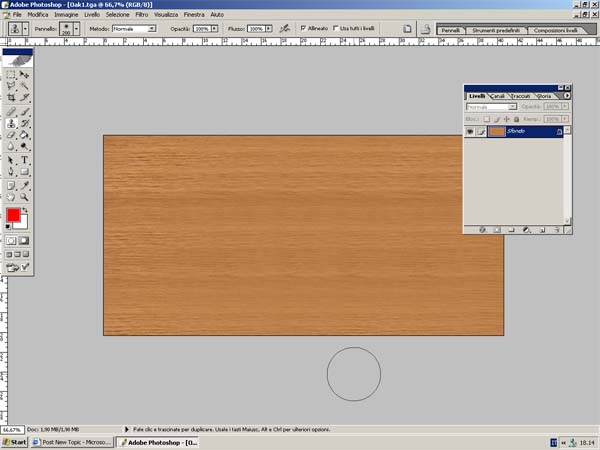Select the Clone Stamp tool
Viewport: 600px width, 450px height.
11,124
